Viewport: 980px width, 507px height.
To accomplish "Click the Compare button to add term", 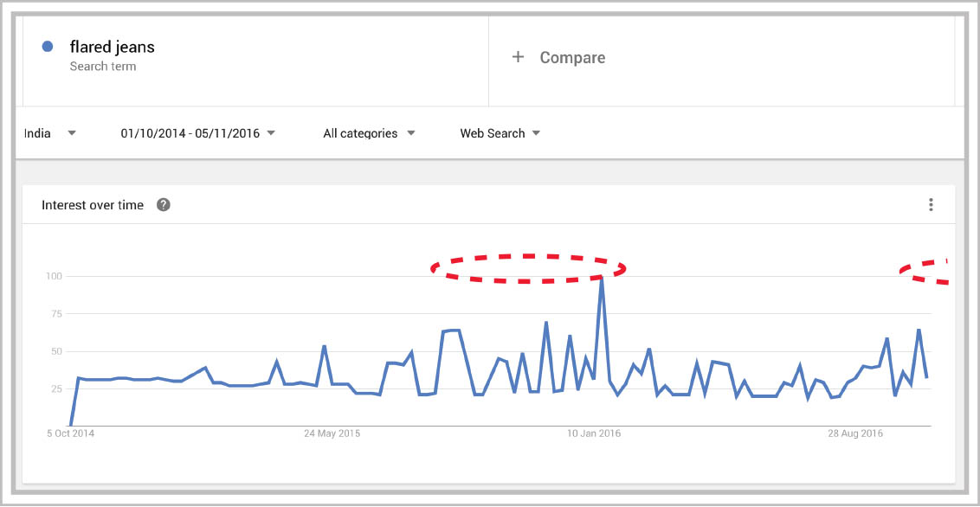I will pyautogui.click(x=571, y=58).
